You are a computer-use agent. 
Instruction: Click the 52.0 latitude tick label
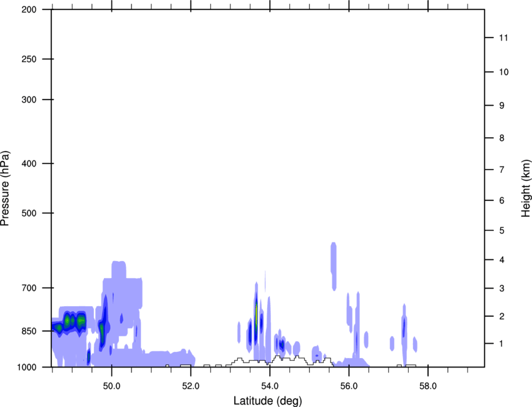(x=191, y=386)
